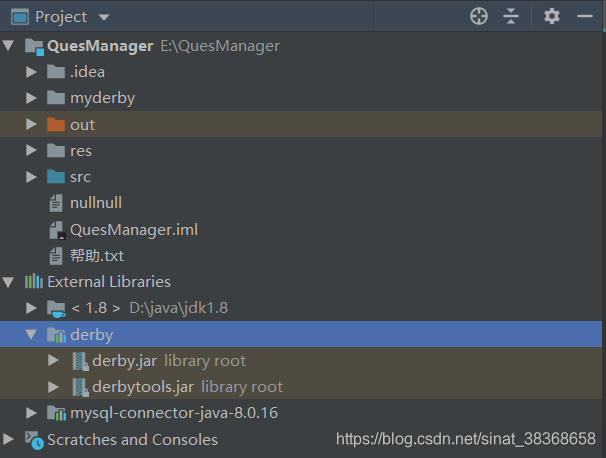
Task: Collapse the QuesManager project root
Action: 9,45
